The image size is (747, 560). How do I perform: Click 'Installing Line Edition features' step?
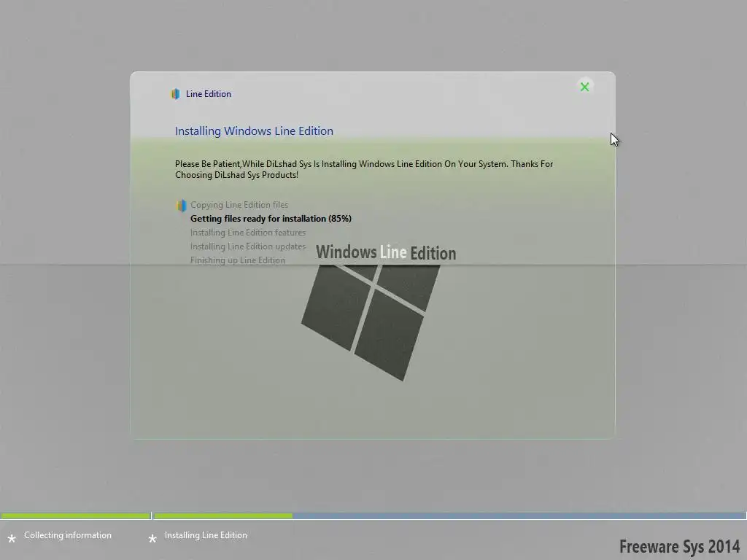[x=248, y=233]
